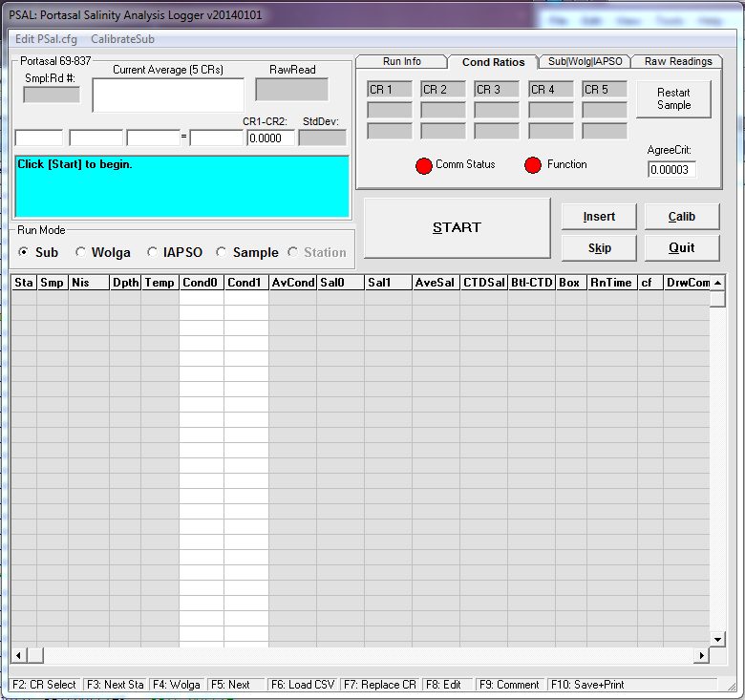Switch to the Run Info tab
This screenshot has height=700, width=745.
coord(401,61)
